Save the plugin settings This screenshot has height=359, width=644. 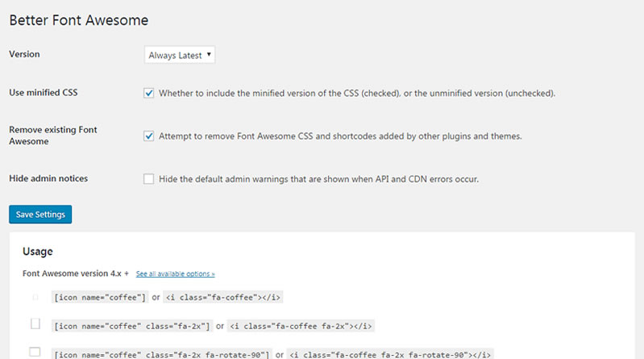tap(40, 215)
